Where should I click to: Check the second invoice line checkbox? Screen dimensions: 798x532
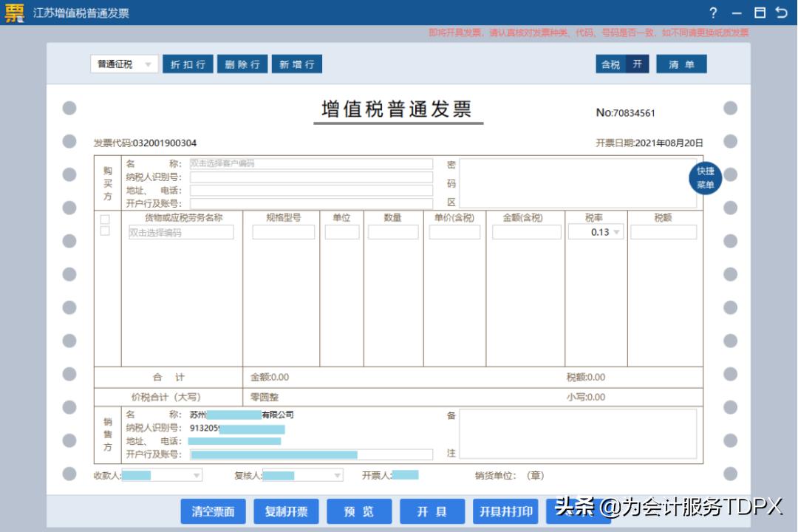pos(103,231)
